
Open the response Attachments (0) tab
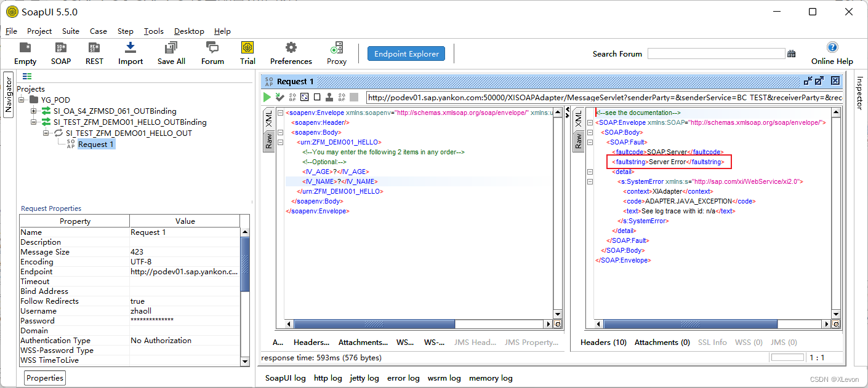click(662, 342)
